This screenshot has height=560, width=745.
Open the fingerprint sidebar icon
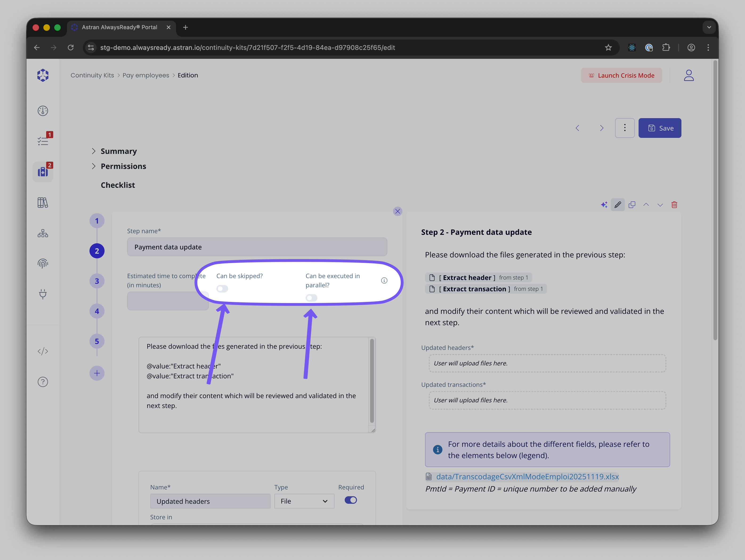pyautogui.click(x=43, y=264)
